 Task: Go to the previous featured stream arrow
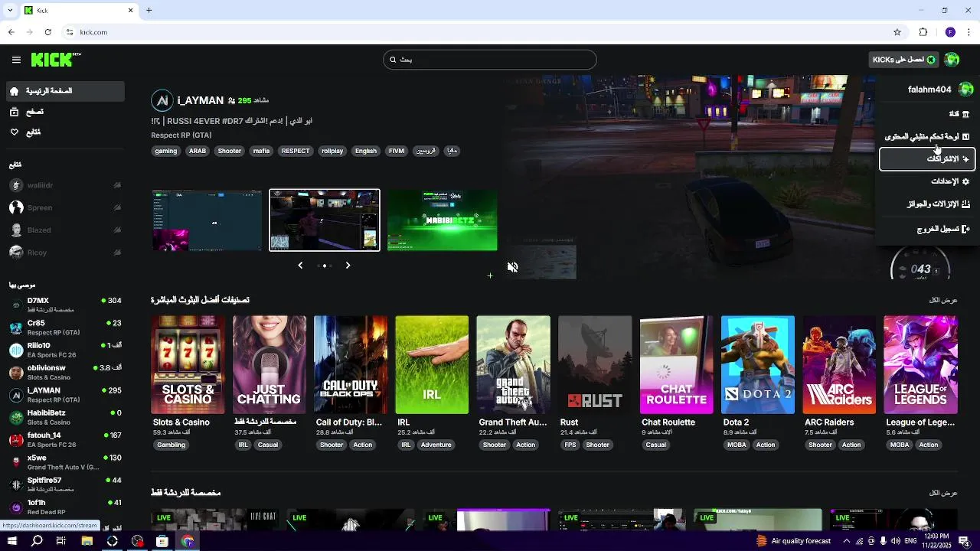[300, 266]
